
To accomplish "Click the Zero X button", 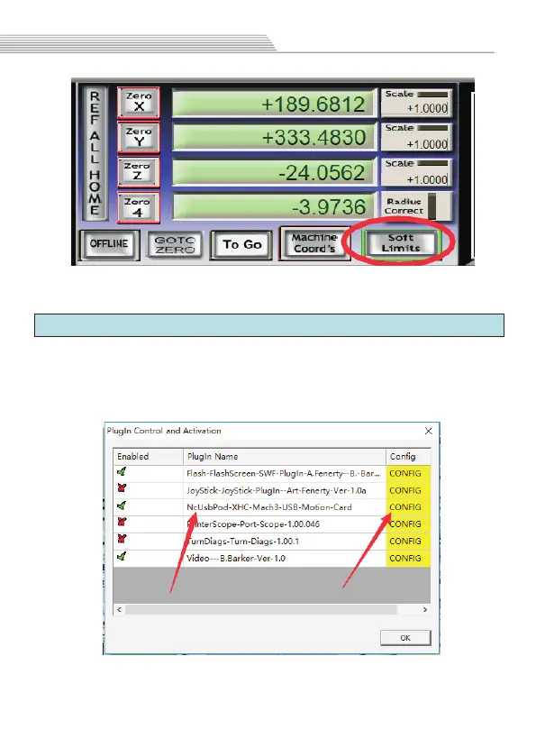I will pyautogui.click(x=139, y=102).
